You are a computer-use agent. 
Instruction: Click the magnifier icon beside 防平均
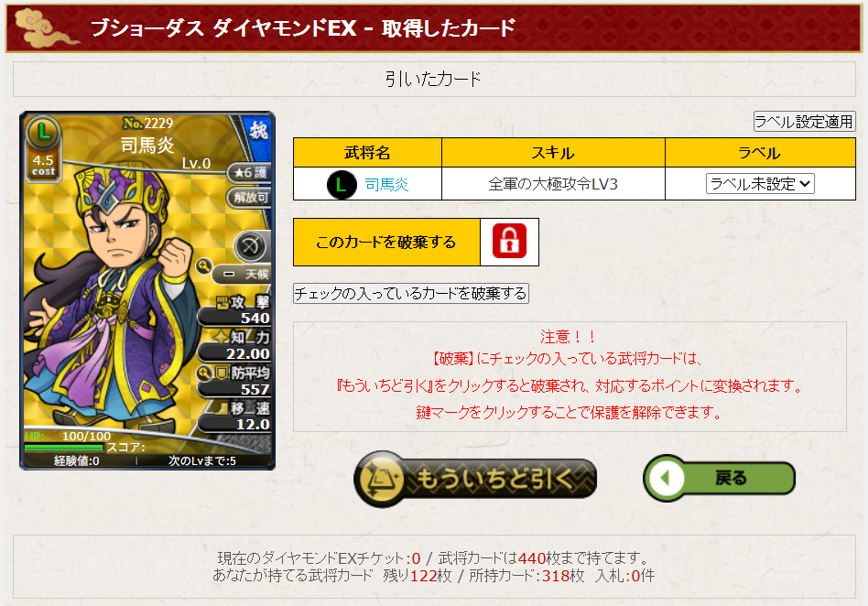click(x=205, y=373)
